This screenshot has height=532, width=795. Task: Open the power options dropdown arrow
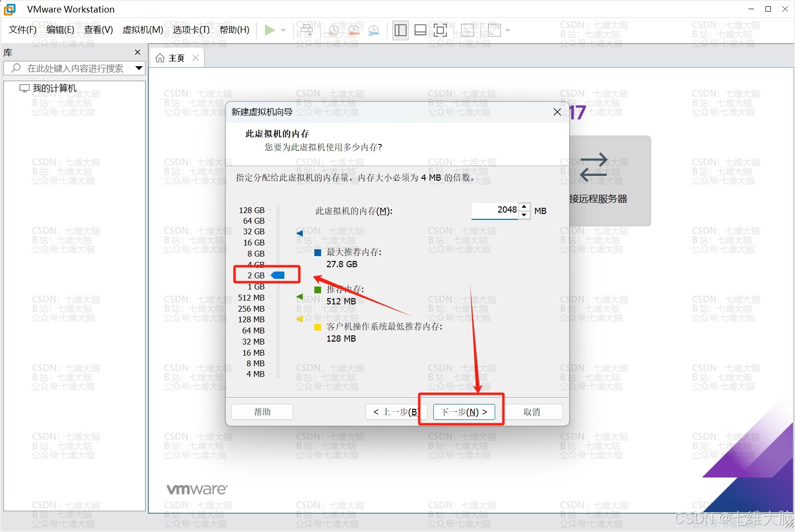tap(283, 30)
